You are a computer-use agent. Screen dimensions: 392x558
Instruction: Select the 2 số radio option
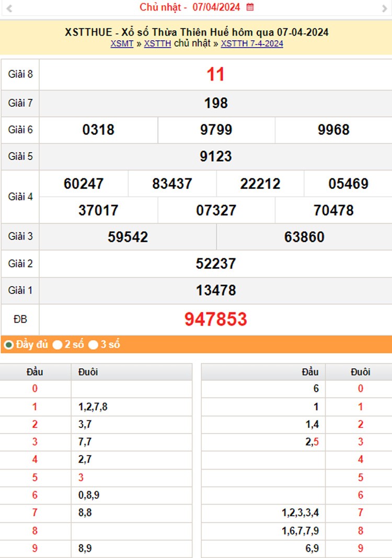tap(57, 345)
